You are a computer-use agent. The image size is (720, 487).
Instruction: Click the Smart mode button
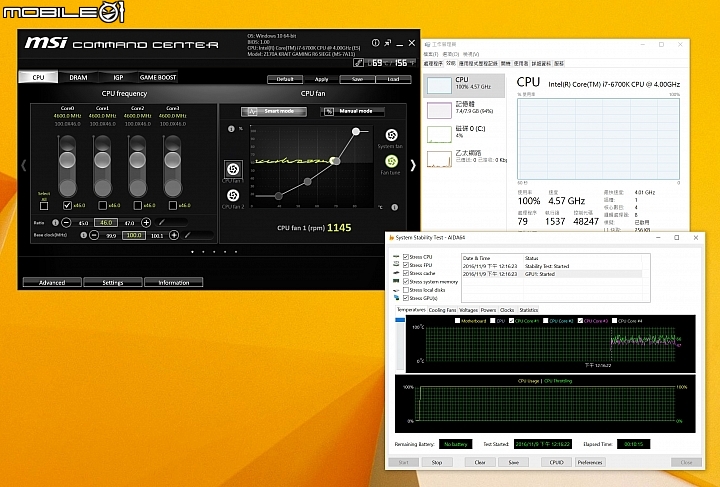click(x=274, y=112)
